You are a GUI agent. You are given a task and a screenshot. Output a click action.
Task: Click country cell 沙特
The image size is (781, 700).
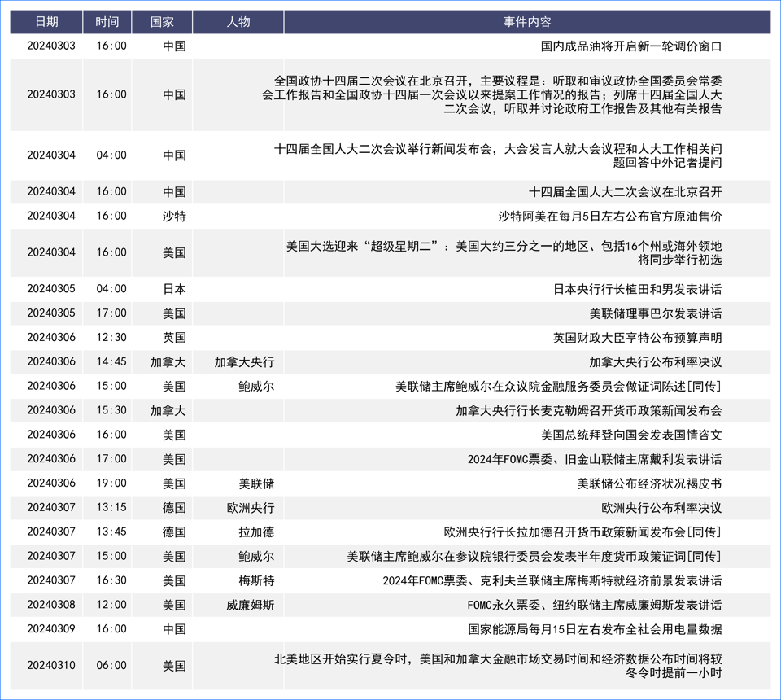[x=174, y=217]
